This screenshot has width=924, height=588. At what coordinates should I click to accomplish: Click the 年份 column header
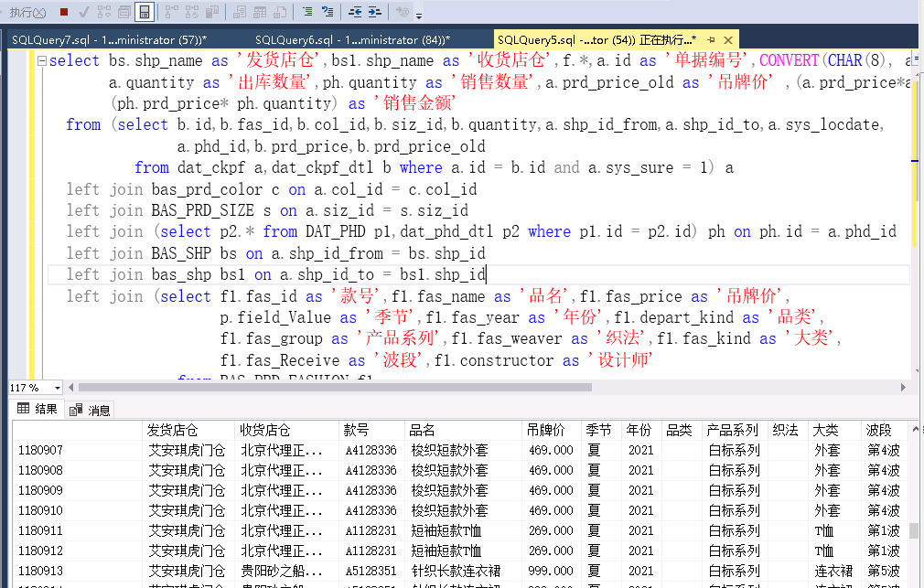[639, 430]
